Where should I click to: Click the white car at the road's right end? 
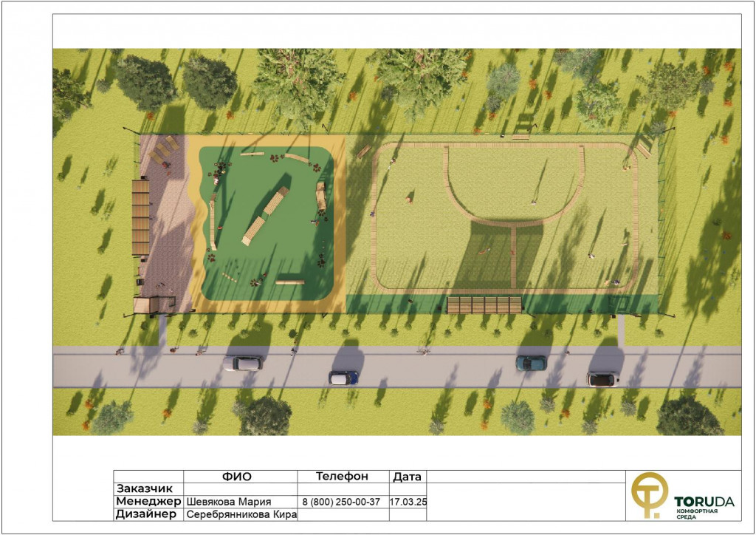(x=602, y=378)
